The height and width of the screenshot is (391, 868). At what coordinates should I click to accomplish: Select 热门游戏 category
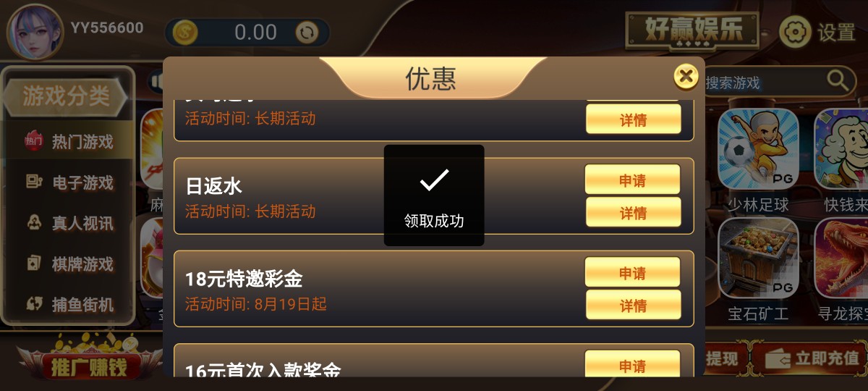(x=69, y=141)
